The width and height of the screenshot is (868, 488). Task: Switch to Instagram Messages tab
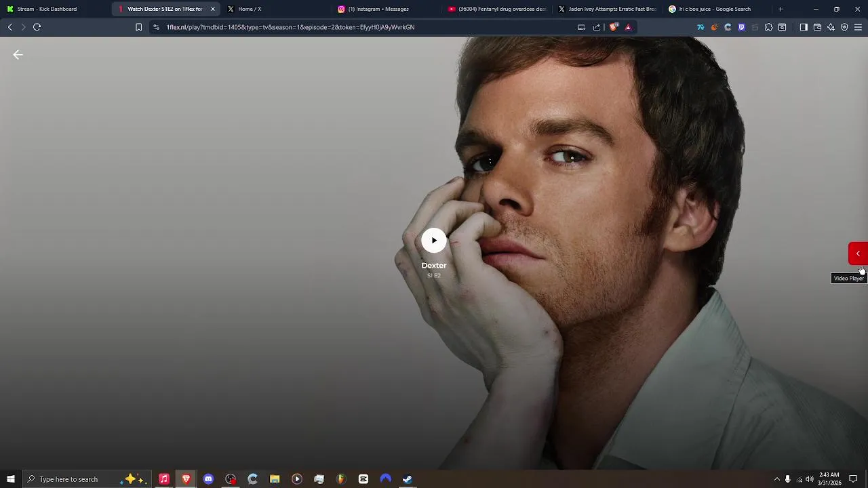(387, 9)
